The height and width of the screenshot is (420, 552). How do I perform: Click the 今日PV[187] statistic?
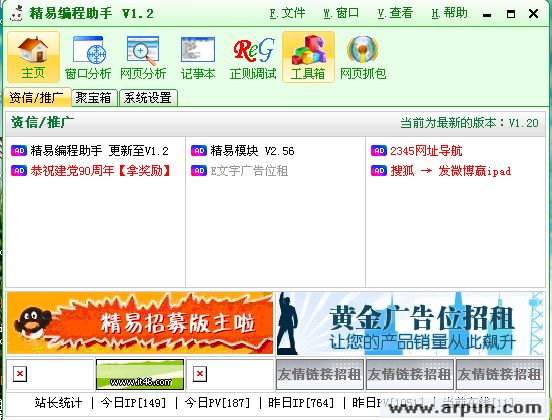pyautogui.click(x=217, y=403)
